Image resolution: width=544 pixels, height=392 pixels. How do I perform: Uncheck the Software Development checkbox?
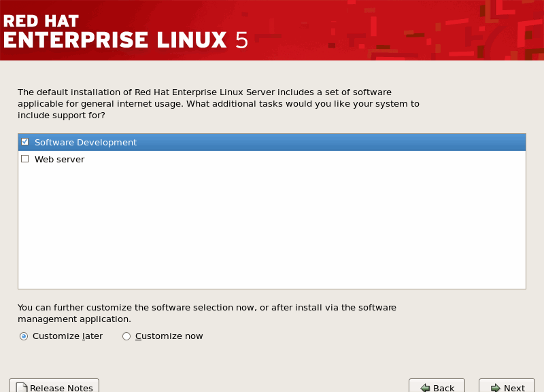click(25, 142)
